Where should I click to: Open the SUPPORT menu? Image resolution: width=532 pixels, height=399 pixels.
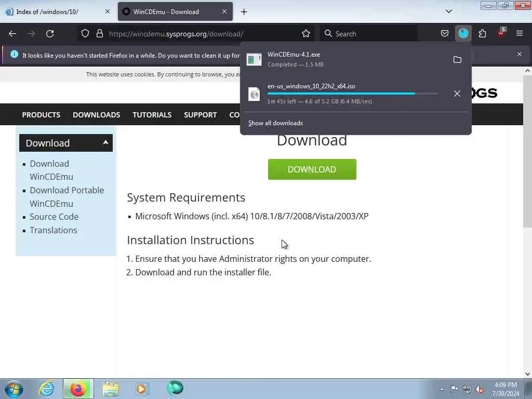pos(200,115)
